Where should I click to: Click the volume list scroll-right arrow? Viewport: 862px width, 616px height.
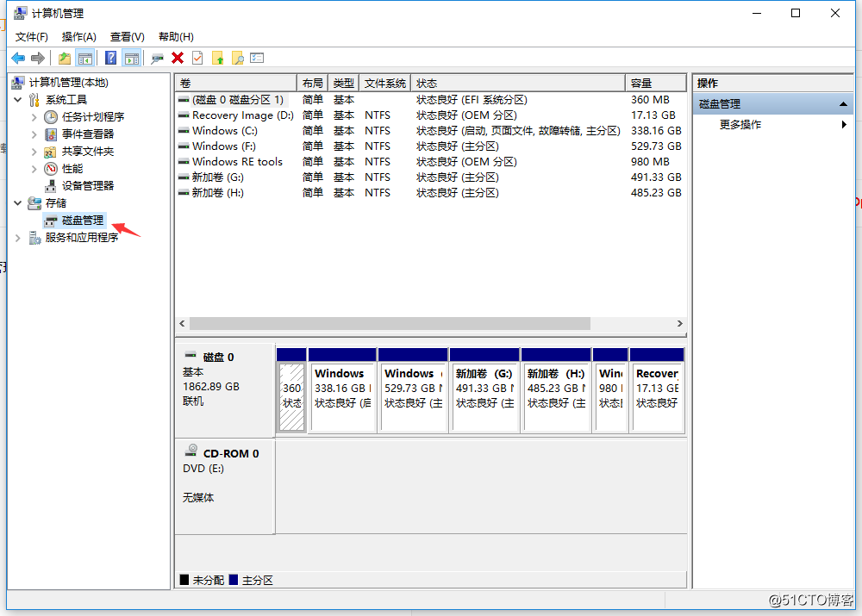pyautogui.click(x=679, y=324)
